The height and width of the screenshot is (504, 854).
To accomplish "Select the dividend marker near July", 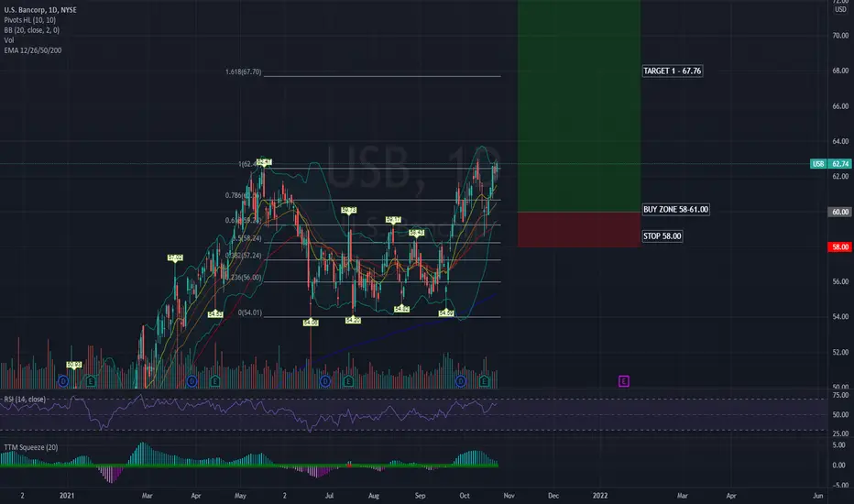I will coord(325,381).
